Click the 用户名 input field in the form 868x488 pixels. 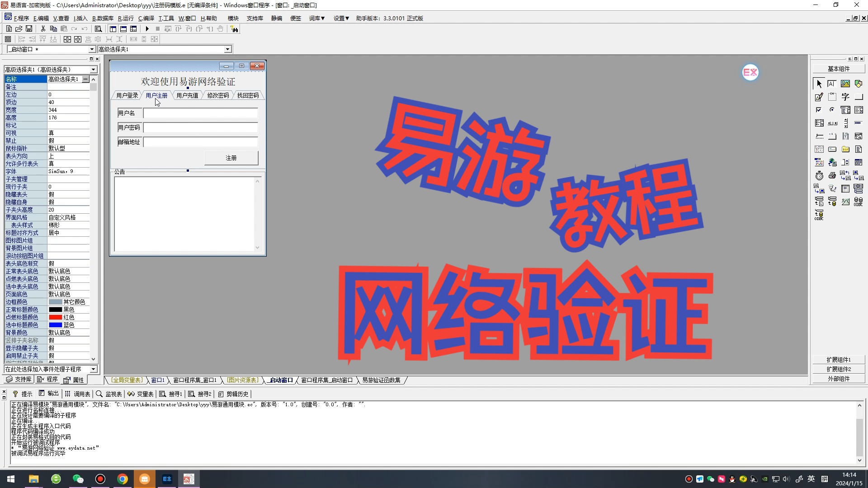tap(200, 113)
